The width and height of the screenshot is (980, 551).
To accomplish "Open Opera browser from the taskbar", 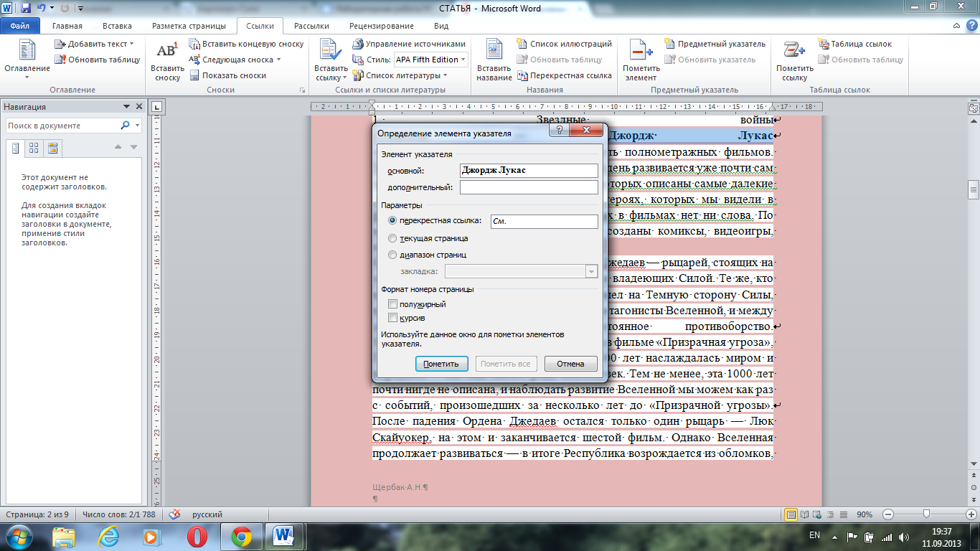I will pyautogui.click(x=197, y=536).
